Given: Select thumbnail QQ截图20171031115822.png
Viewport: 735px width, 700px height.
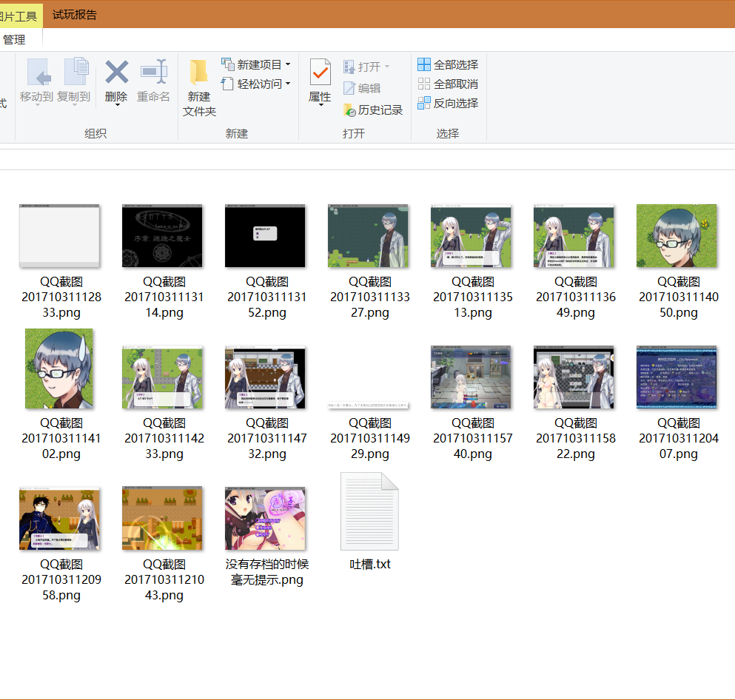Looking at the screenshot, I should click(574, 377).
